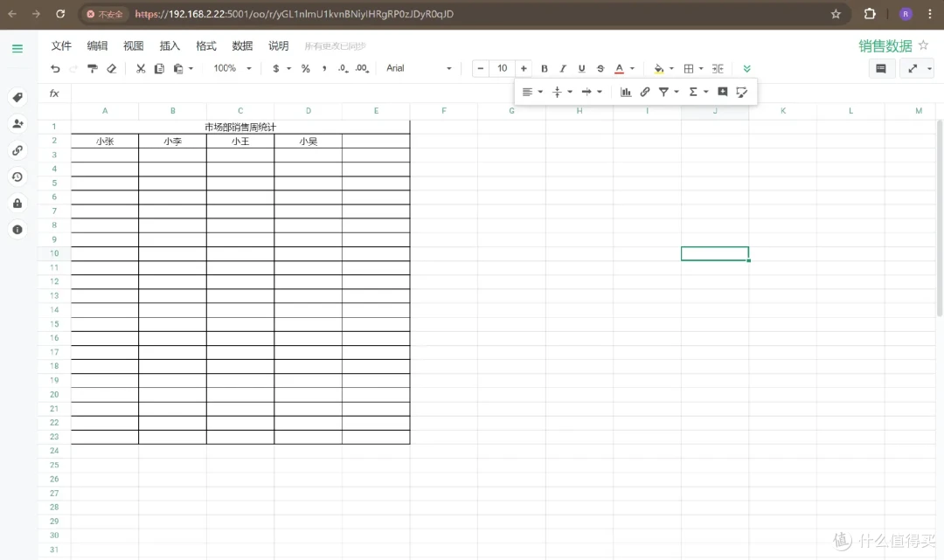Click the undo arrow icon

pyautogui.click(x=55, y=68)
